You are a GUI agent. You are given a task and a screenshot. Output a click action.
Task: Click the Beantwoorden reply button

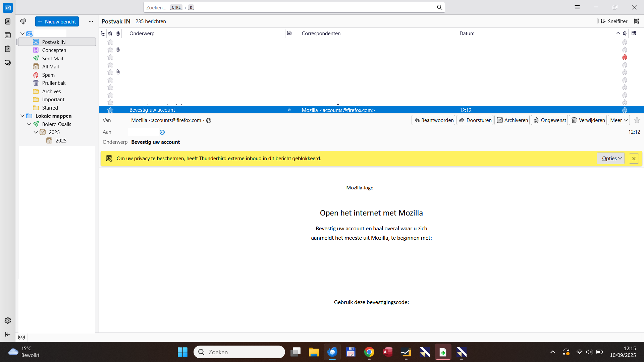(433, 120)
